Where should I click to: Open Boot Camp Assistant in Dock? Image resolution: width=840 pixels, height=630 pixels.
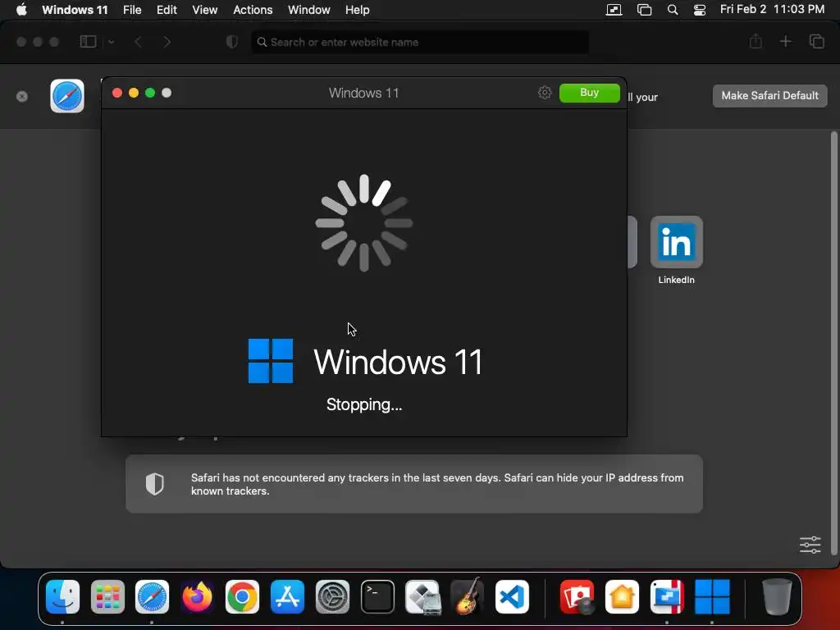coord(422,596)
